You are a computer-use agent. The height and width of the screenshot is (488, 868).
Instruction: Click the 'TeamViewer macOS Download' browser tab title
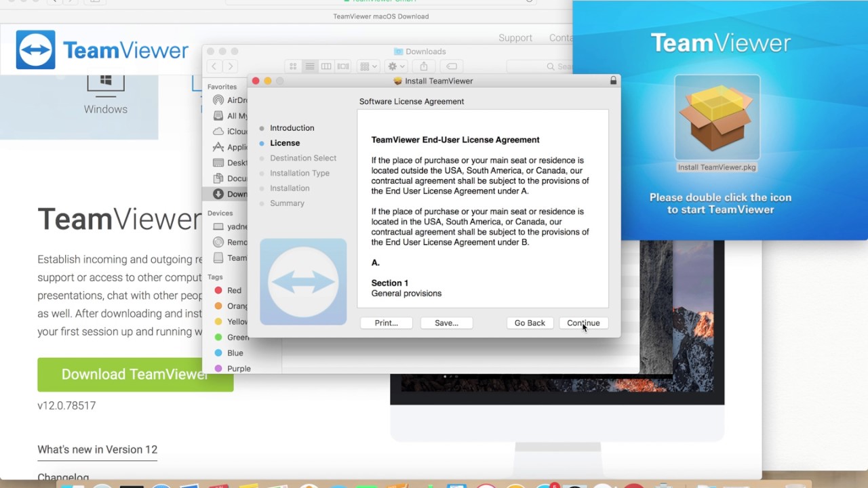(x=381, y=16)
